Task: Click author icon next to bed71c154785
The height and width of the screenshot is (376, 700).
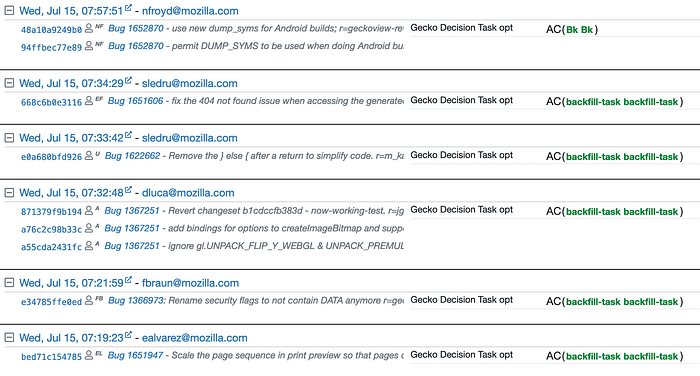Action: pos(89,355)
